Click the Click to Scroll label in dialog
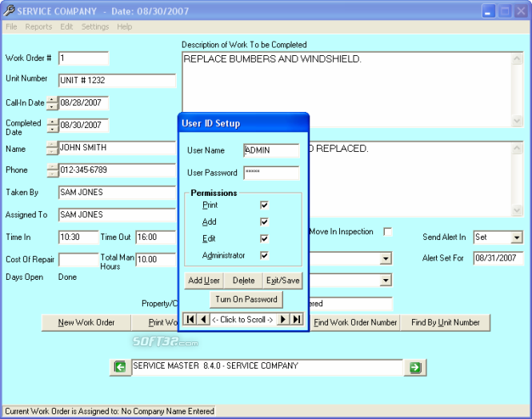Image resolution: width=532 pixels, height=419 pixels. click(x=242, y=320)
